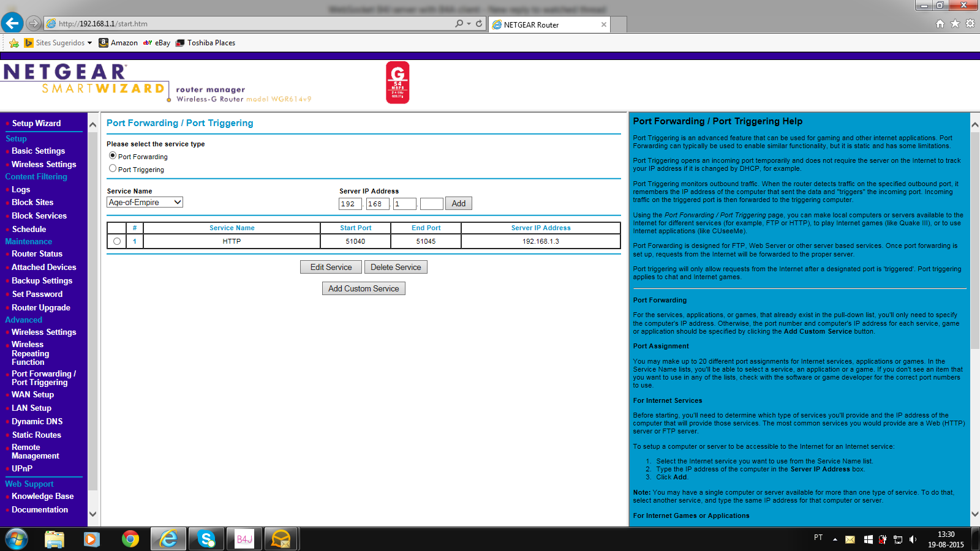980x551 pixels.
Task: Open the browser Tools gear menu
Action: click(x=970, y=24)
